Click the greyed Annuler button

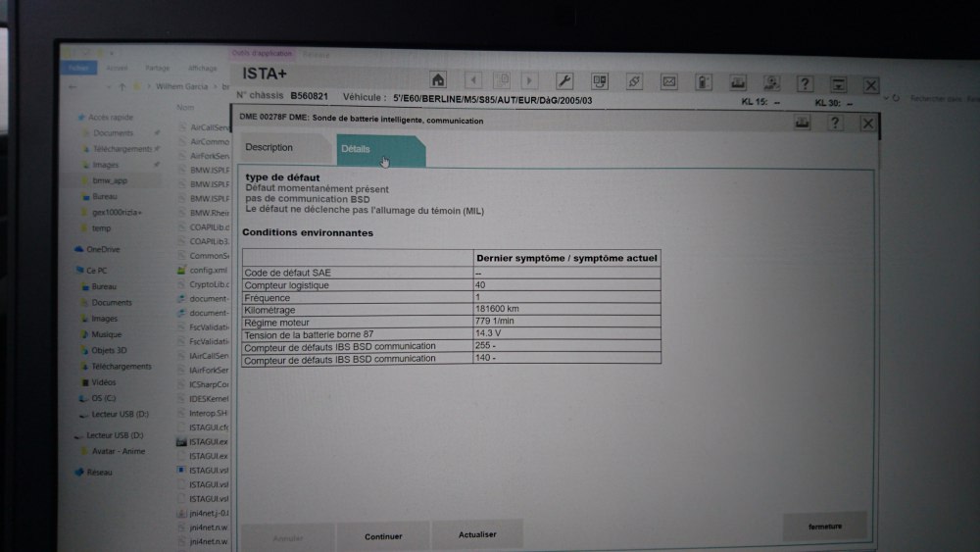(x=288, y=537)
